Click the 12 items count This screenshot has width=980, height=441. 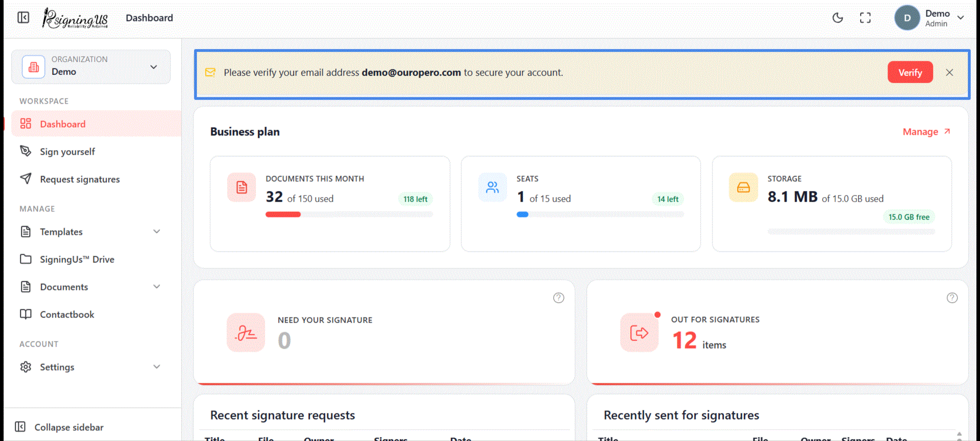pyautogui.click(x=699, y=341)
